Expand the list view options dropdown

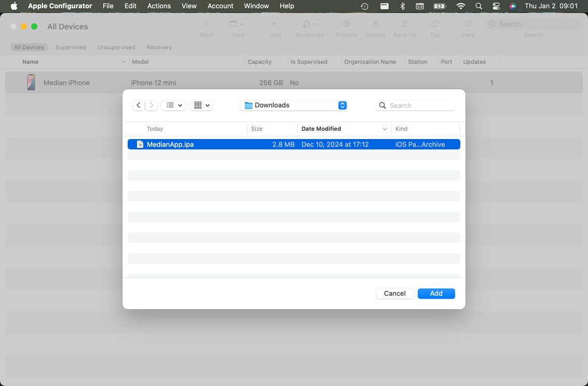173,105
